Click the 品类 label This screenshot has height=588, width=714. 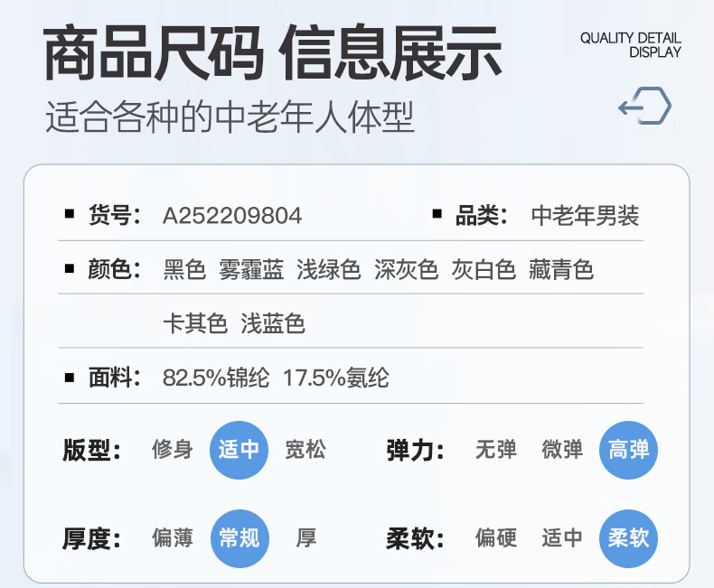[482, 215]
